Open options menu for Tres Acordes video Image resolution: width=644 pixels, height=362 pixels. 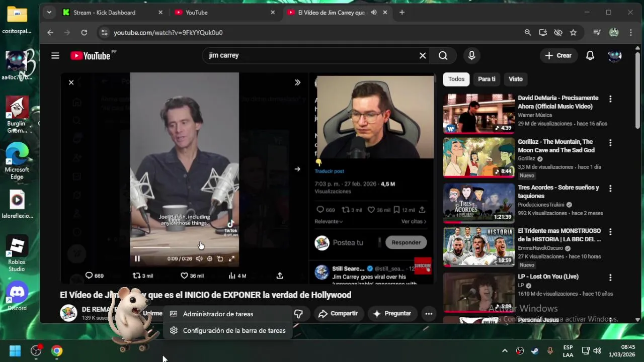(610, 189)
